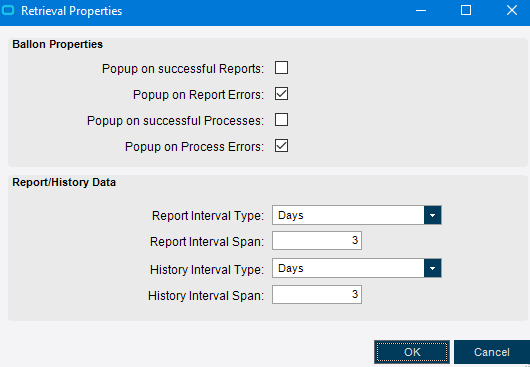Focus the History Interval Span field

point(317,295)
